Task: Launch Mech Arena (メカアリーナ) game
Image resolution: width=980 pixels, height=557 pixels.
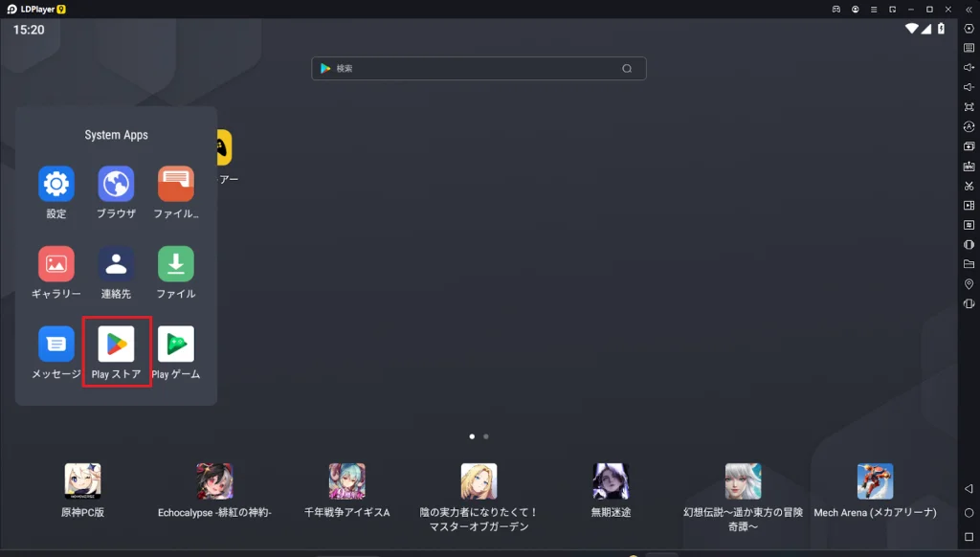Action: (x=875, y=480)
